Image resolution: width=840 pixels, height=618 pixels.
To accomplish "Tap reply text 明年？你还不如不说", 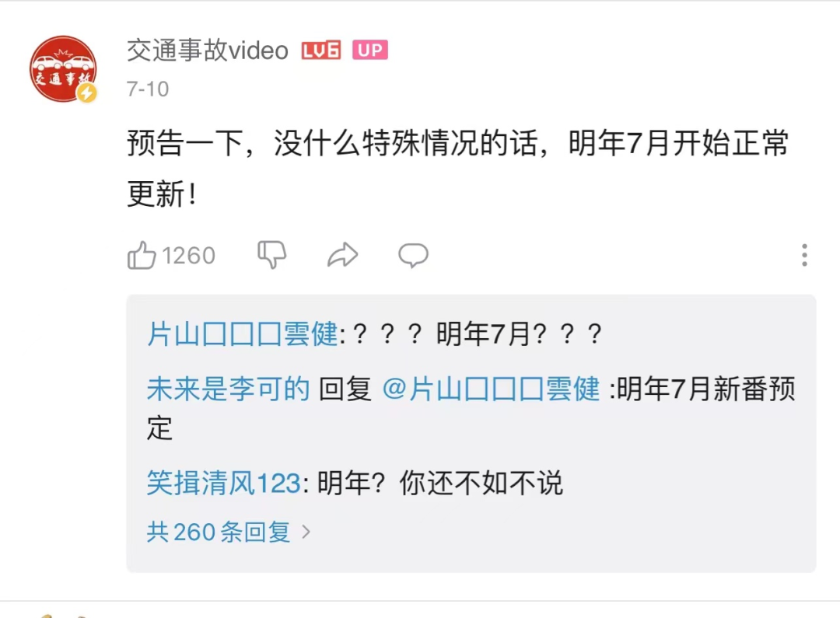I will coord(439,484).
